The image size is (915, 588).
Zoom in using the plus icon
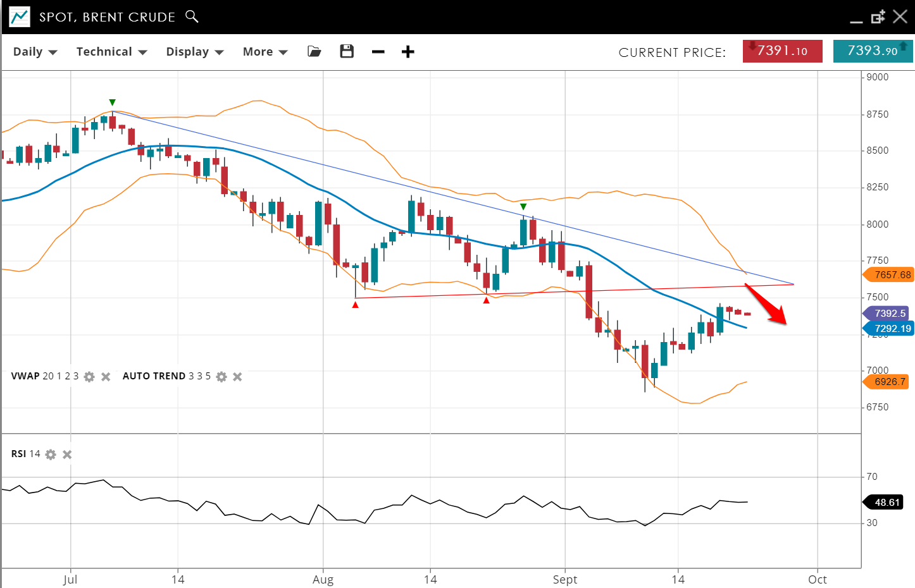pyautogui.click(x=408, y=52)
